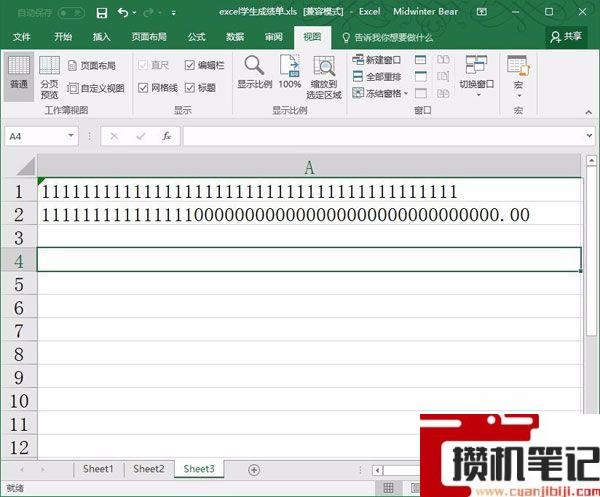Switch to Insert (插入) tab
This screenshot has width=600, height=497.
(101, 37)
